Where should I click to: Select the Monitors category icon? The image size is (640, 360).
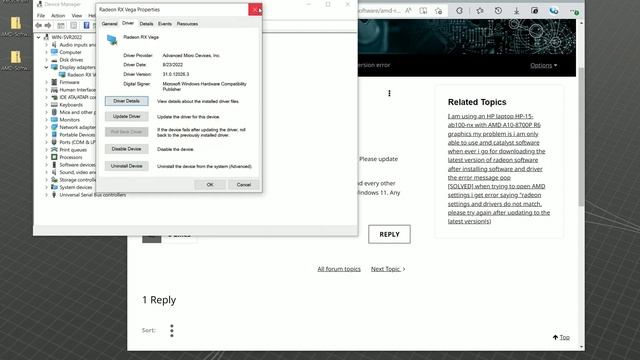click(x=54, y=120)
